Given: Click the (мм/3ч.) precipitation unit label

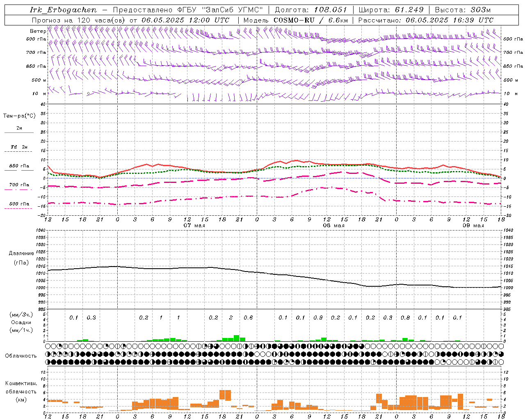Looking at the screenshot, I should click(x=21, y=315).
